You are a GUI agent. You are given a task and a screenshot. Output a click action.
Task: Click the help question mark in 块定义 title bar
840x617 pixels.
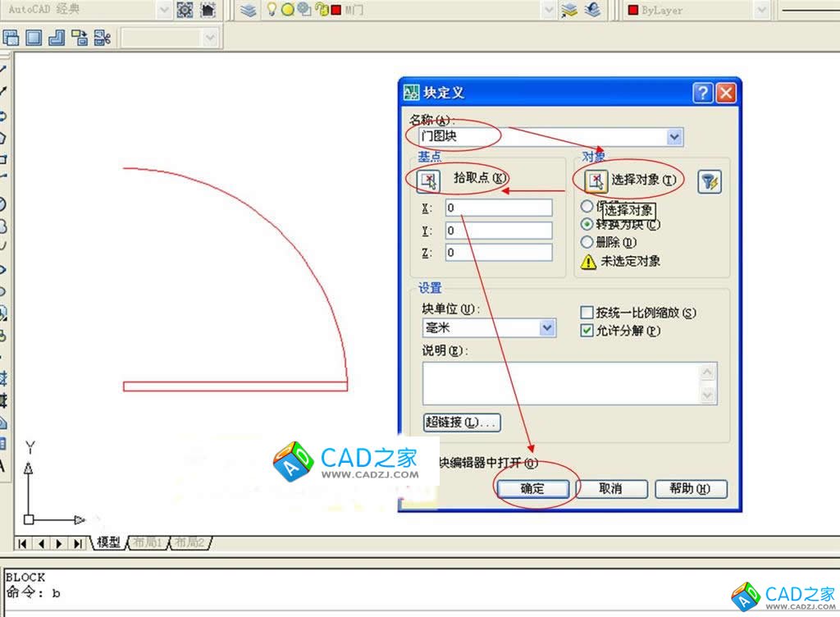(702, 93)
